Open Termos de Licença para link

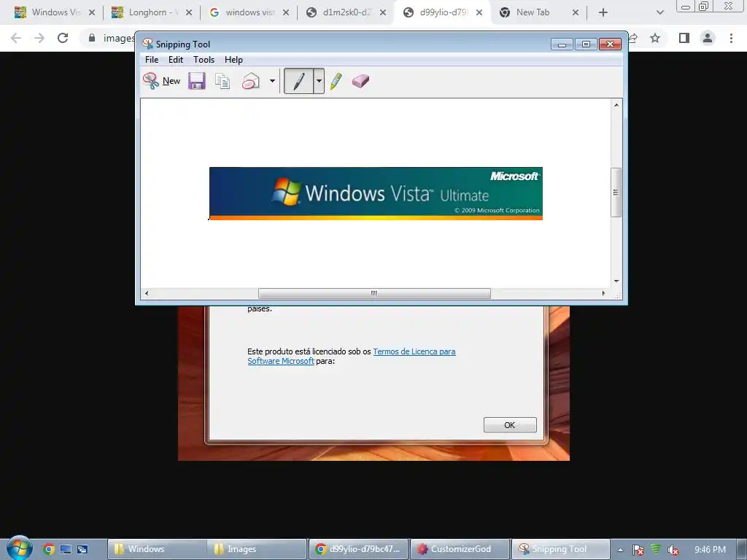[x=414, y=351]
